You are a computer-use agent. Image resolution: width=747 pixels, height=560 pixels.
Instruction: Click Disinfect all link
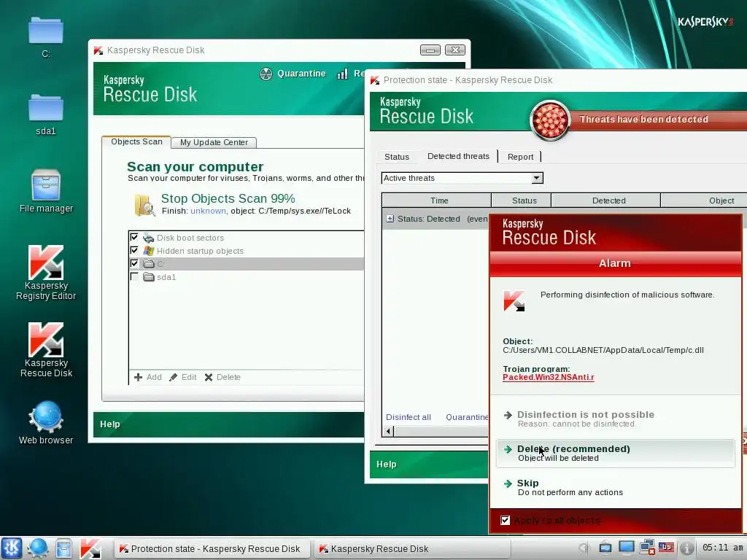(409, 417)
